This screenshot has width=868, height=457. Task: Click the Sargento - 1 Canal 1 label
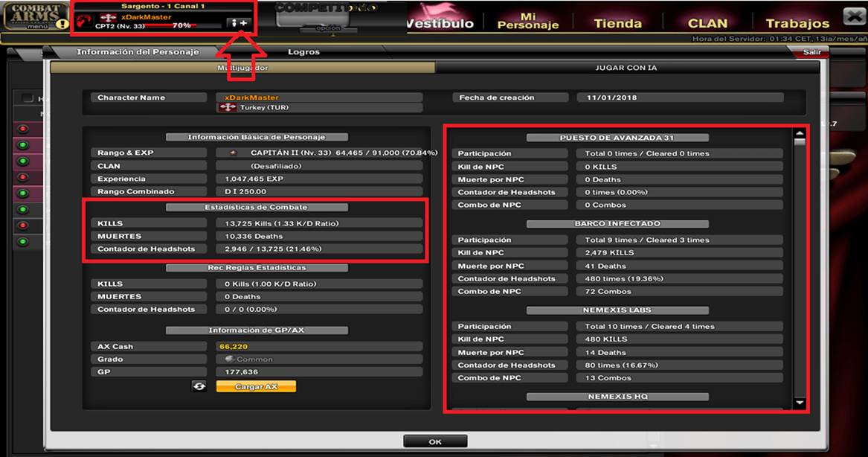click(x=164, y=6)
